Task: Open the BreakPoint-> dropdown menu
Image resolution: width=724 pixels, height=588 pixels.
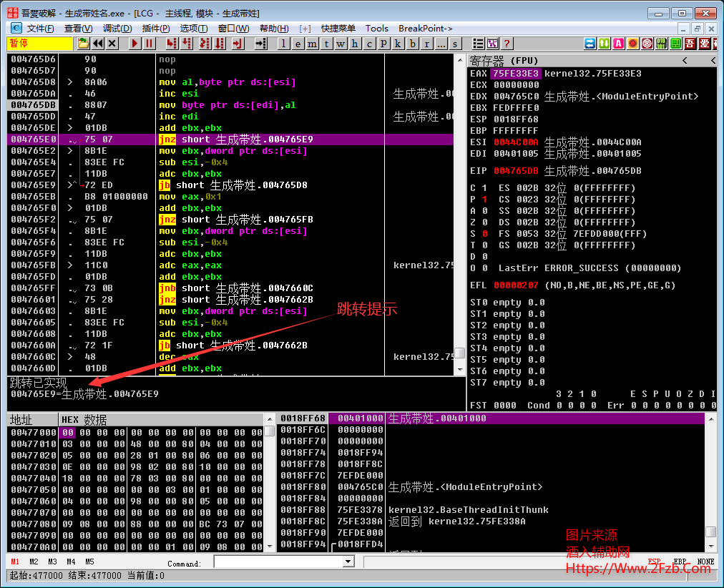Action: click(x=425, y=29)
